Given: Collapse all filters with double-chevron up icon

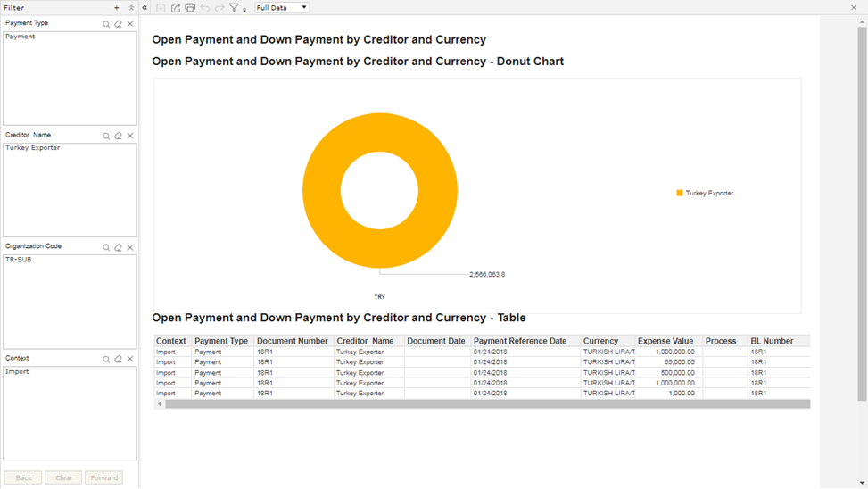Looking at the screenshot, I should [131, 8].
